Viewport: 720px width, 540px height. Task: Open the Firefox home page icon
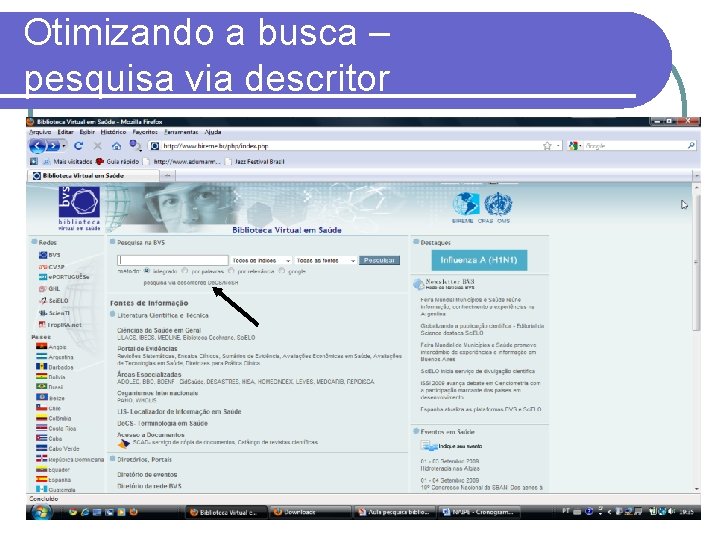pos(117,146)
